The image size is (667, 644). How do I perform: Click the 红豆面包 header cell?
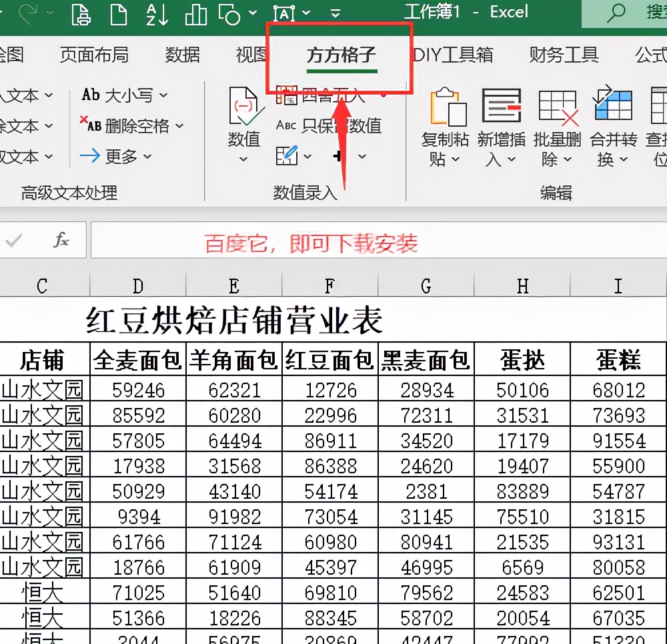click(x=330, y=359)
